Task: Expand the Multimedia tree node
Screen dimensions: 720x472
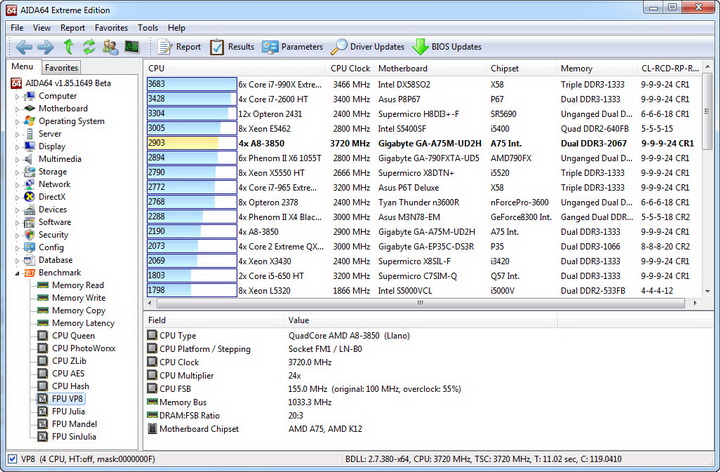Action: pos(17,160)
